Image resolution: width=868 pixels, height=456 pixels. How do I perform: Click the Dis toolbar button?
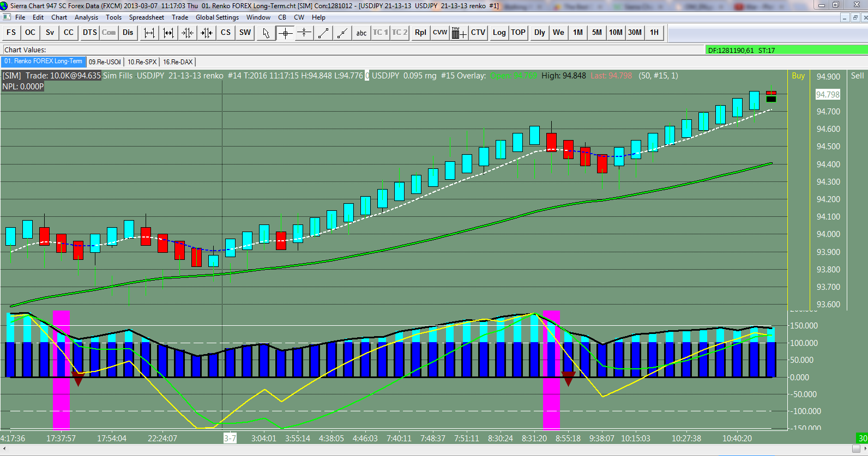128,33
